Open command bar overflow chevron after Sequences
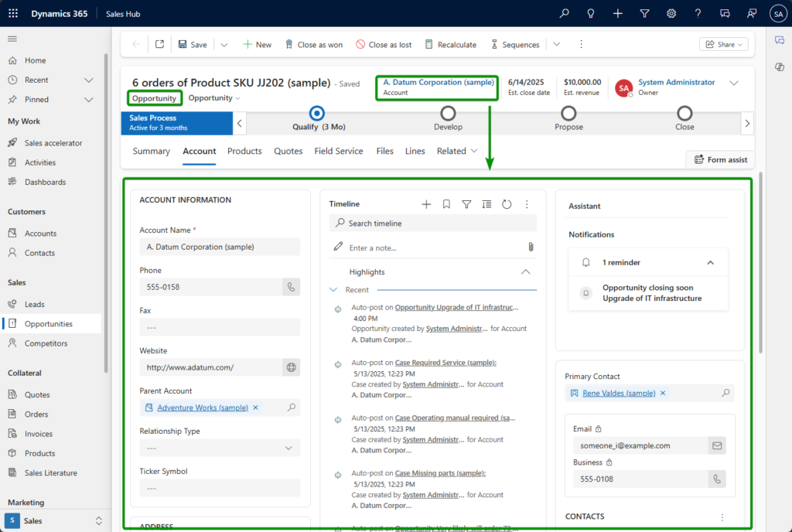The height and width of the screenshot is (532, 792). click(557, 44)
